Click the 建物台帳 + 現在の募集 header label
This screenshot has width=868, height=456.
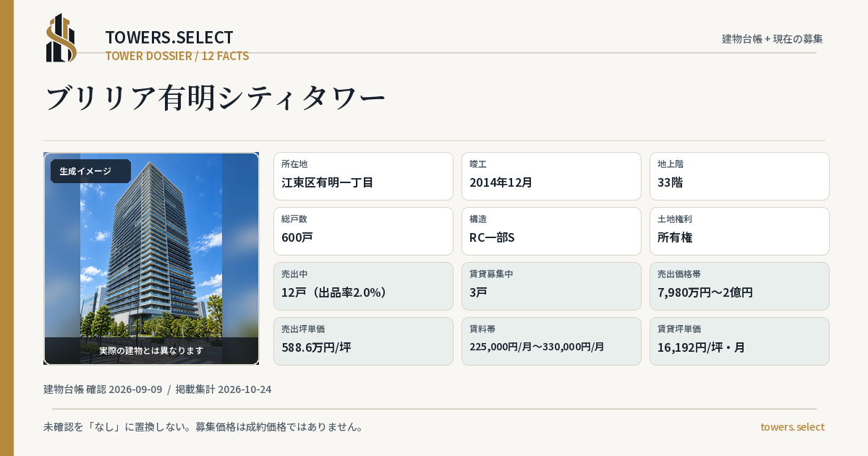(773, 38)
